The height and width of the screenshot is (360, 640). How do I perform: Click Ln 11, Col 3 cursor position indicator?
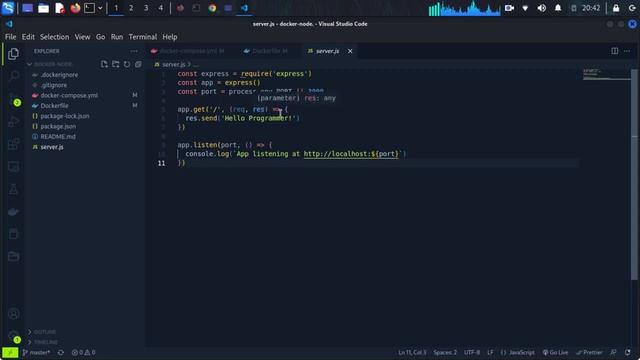coord(411,352)
